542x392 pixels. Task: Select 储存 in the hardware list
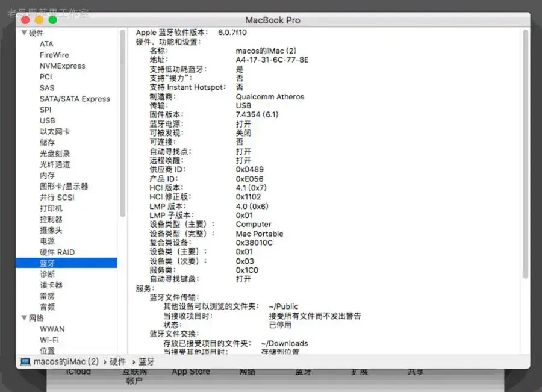47,143
